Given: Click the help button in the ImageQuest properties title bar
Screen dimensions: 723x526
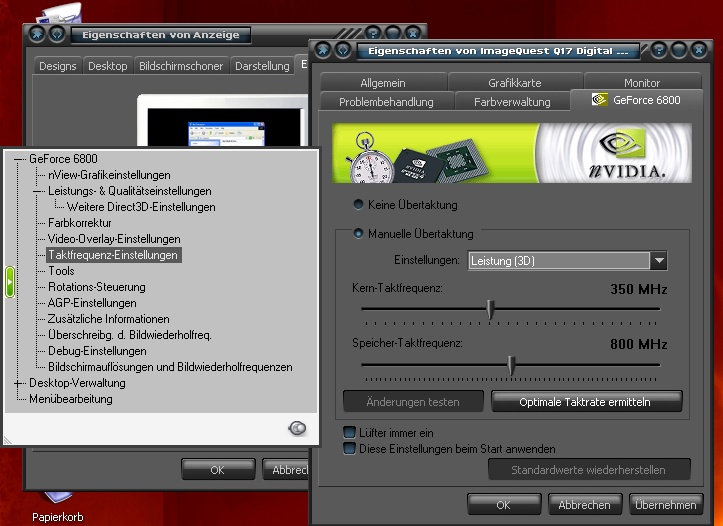Looking at the screenshot, I should [x=658, y=49].
